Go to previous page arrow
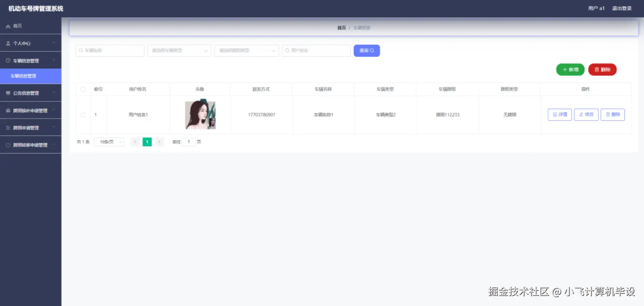This screenshot has width=644, height=306. (135, 142)
